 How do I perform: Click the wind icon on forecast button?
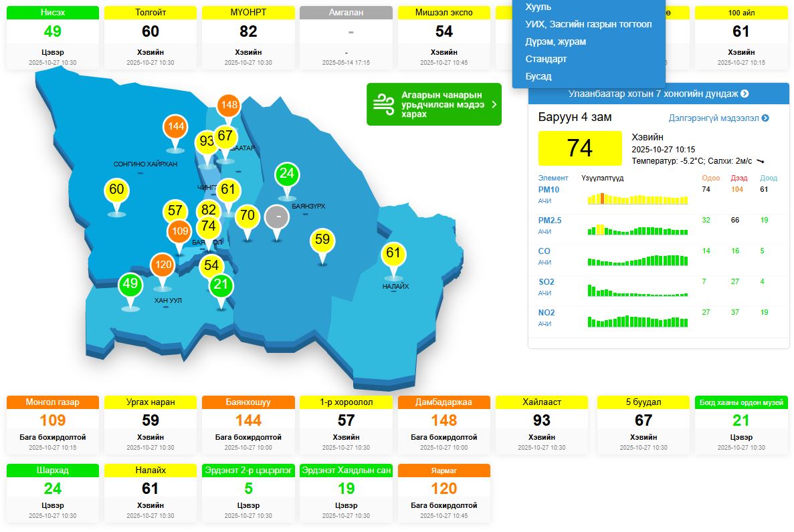click(x=384, y=104)
